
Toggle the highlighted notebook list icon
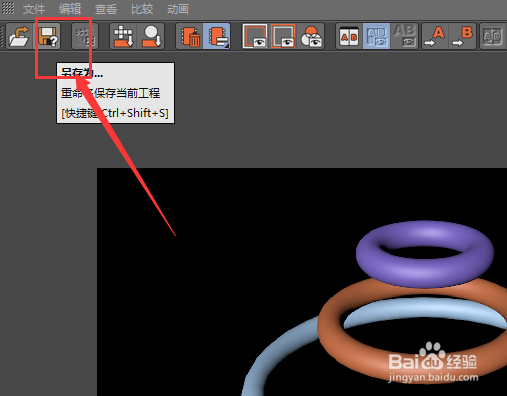pos(217,36)
